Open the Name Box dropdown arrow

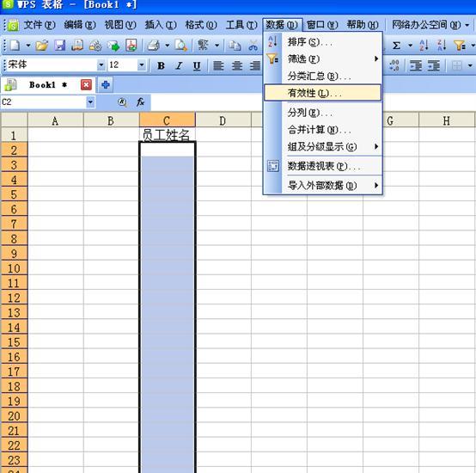tap(90, 102)
